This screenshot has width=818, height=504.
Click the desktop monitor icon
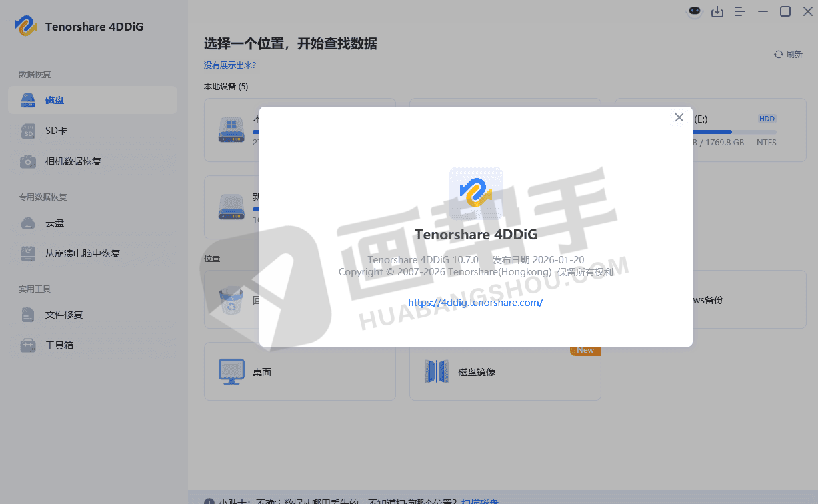(x=231, y=371)
